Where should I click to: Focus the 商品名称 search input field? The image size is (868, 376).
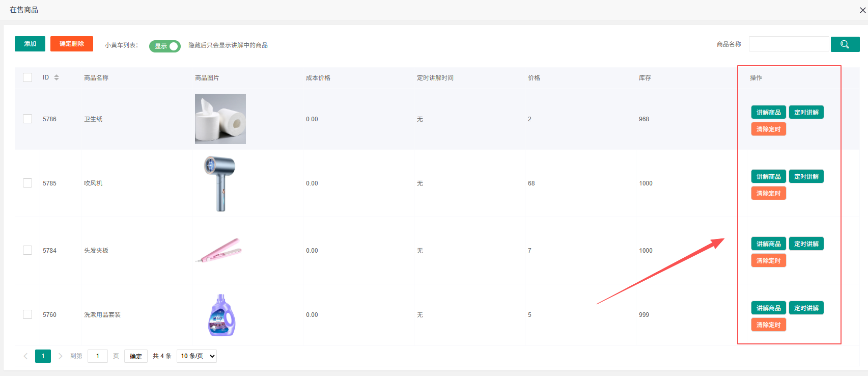(788, 44)
